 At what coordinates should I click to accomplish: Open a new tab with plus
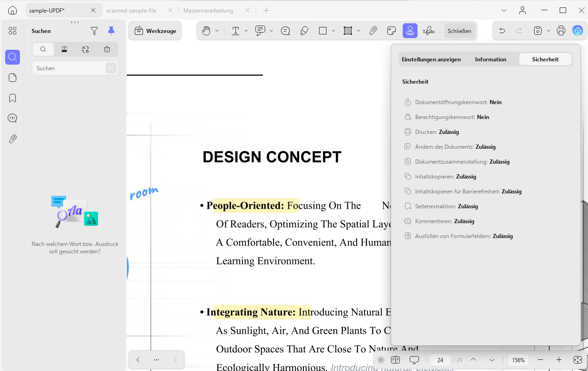click(x=266, y=10)
